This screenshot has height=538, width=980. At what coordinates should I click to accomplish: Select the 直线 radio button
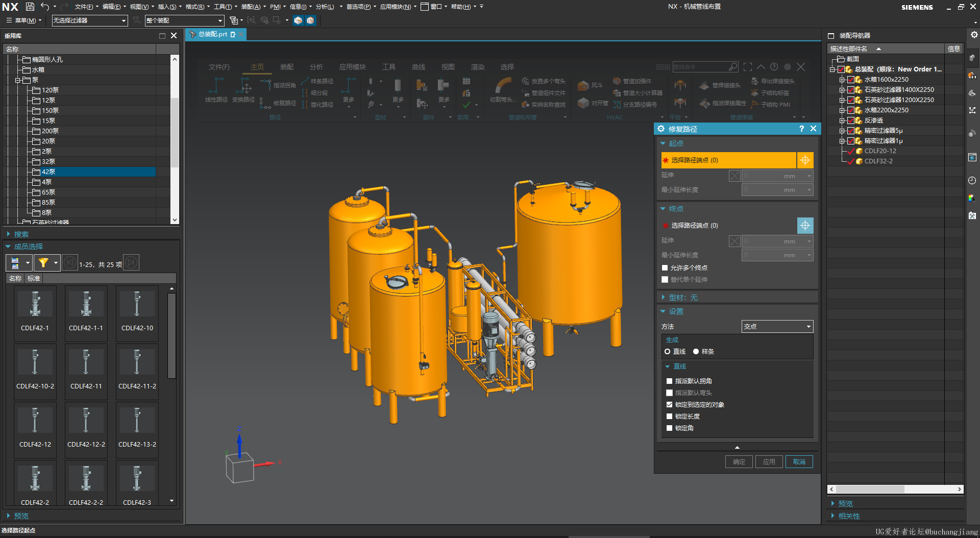click(x=667, y=352)
